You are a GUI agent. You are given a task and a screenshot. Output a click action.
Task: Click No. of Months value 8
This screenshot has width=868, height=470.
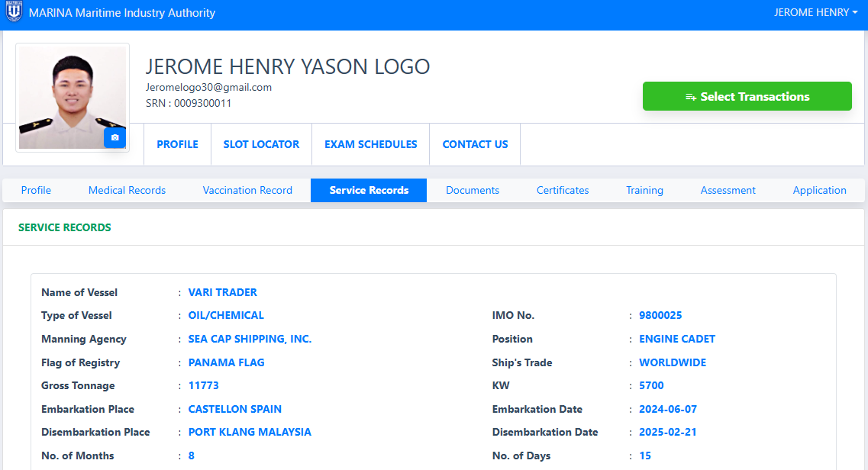point(192,456)
